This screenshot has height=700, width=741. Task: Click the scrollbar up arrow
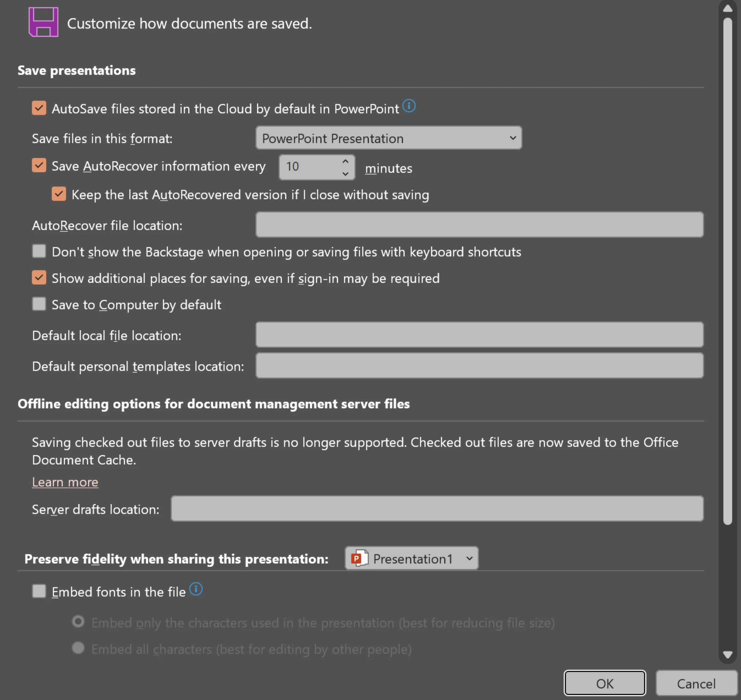click(x=728, y=8)
